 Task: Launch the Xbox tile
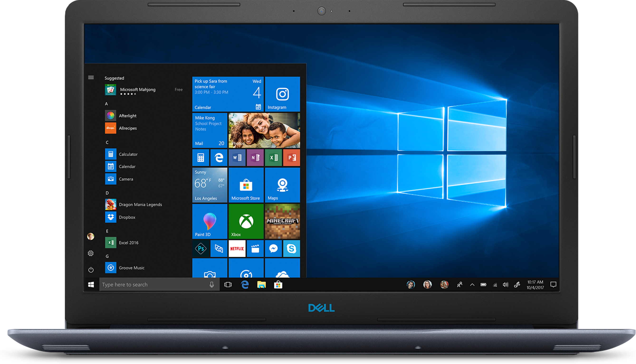tap(246, 221)
